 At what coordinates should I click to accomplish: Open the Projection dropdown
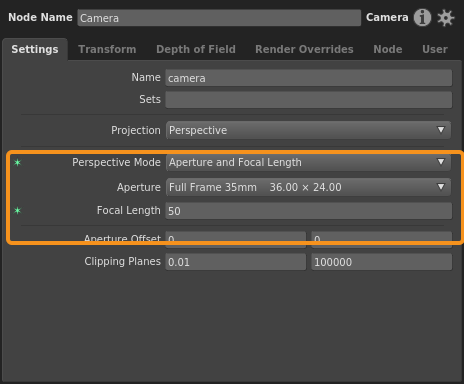308,130
